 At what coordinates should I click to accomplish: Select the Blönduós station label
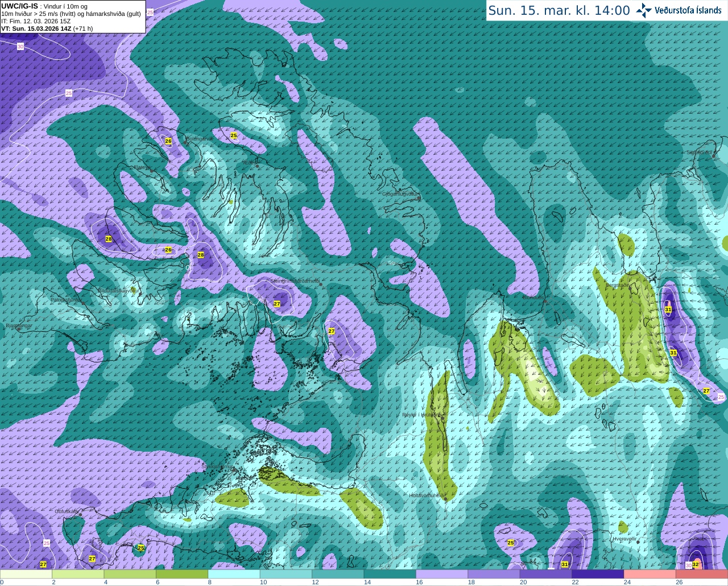coord(533,297)
